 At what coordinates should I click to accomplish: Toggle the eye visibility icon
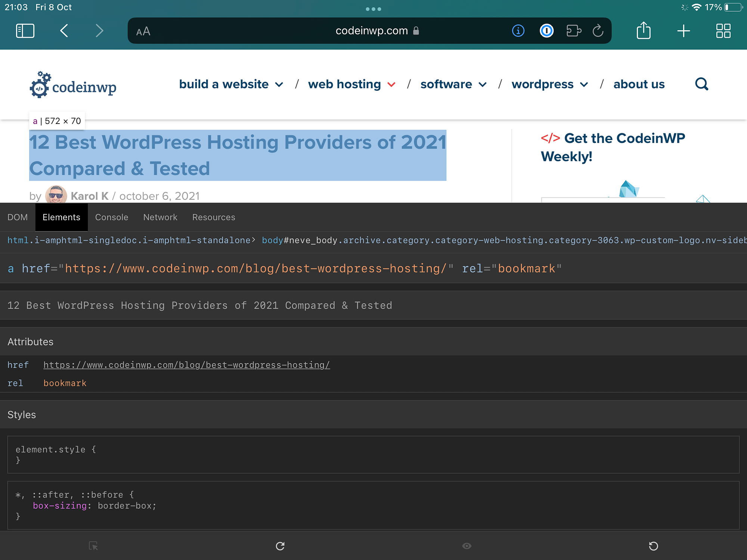pos(467,546)
